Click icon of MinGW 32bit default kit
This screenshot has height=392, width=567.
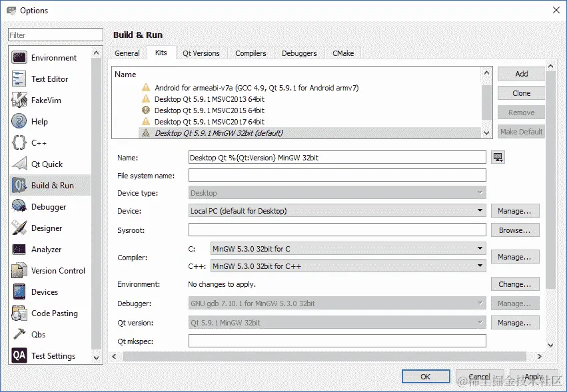tap(146, 133)
